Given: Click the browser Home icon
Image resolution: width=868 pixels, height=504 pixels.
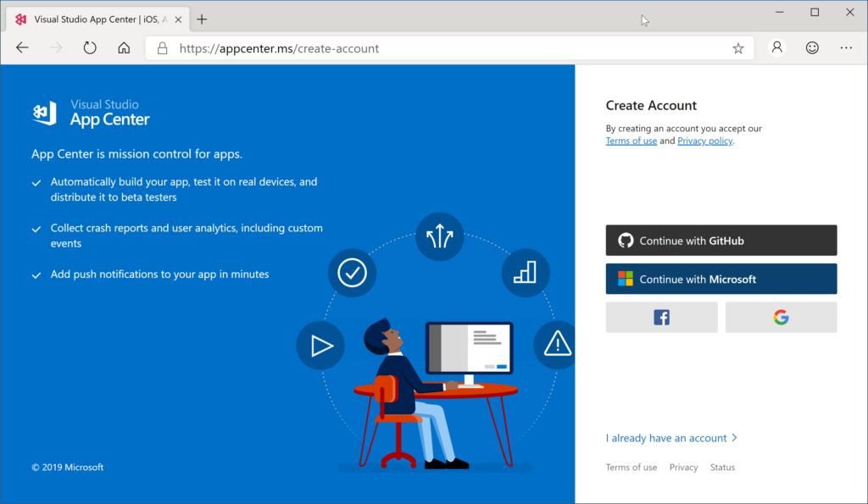Looking at the screenshot, I should click(x=124, y=48).
